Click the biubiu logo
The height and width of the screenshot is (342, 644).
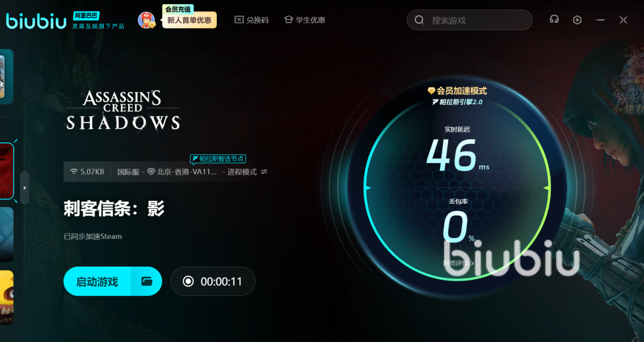(36, 21)
